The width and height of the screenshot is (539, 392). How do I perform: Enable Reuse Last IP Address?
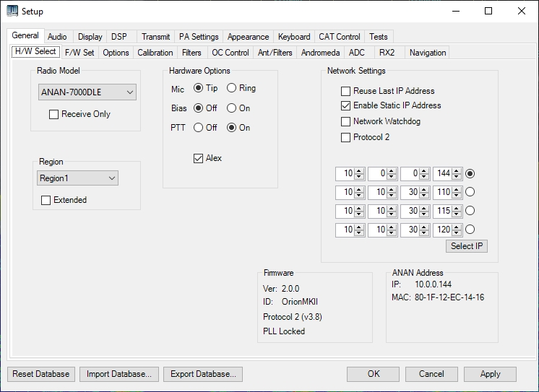[x=346, y=91]
